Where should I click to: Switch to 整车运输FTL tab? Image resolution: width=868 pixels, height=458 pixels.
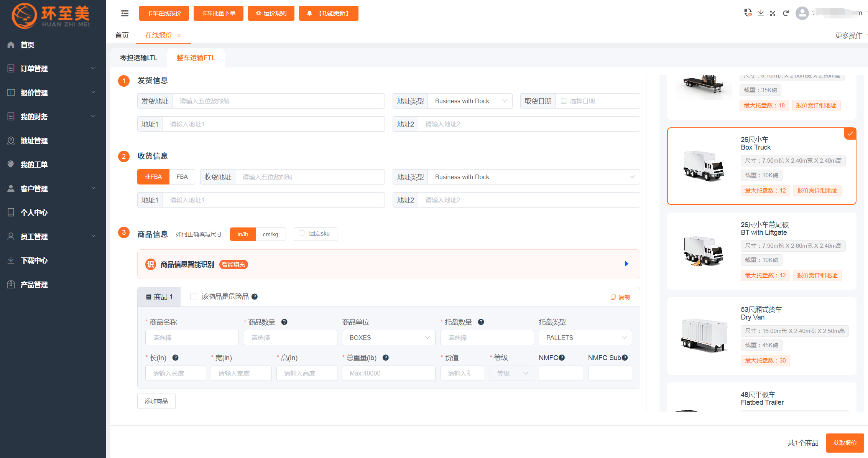tap(196, 58)
